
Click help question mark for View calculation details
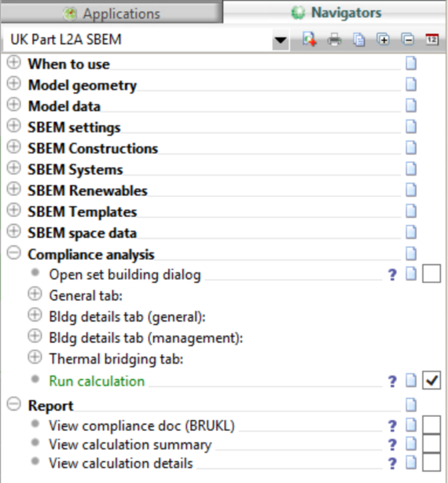tap(392, 463)
